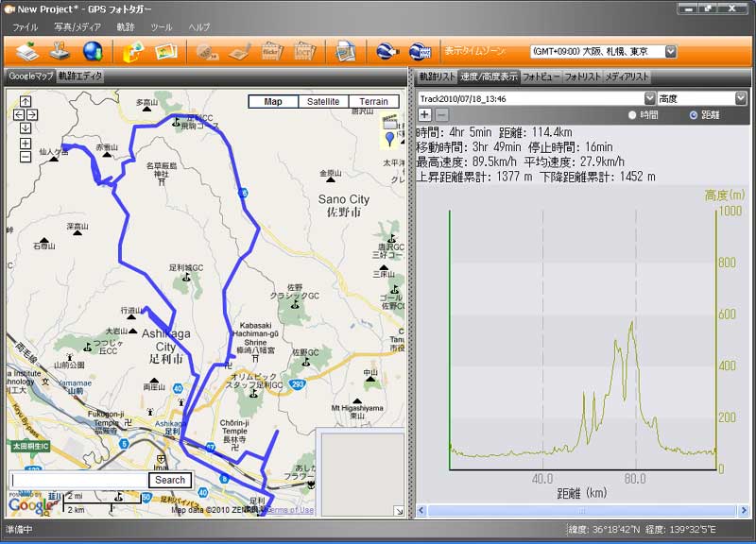Click the 準備中 status bar text
Screen dimensions: 756x544
(x=19, y=530)
